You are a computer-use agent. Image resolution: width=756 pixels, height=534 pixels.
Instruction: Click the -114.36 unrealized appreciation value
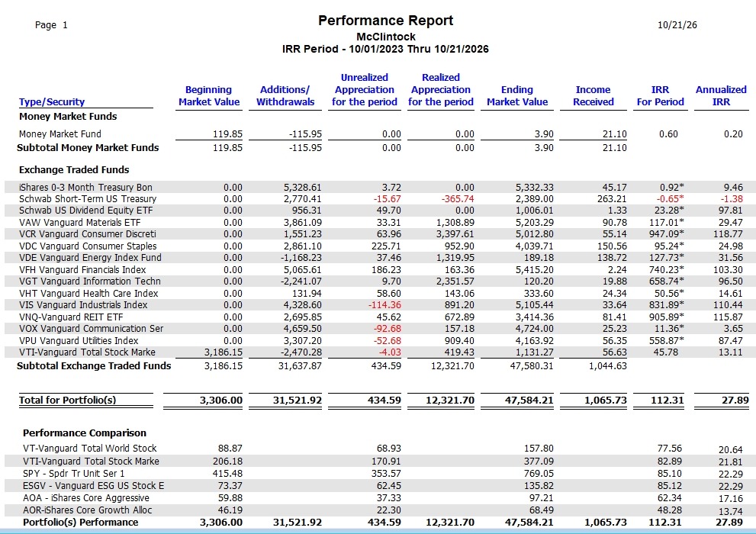pos(384,304)
